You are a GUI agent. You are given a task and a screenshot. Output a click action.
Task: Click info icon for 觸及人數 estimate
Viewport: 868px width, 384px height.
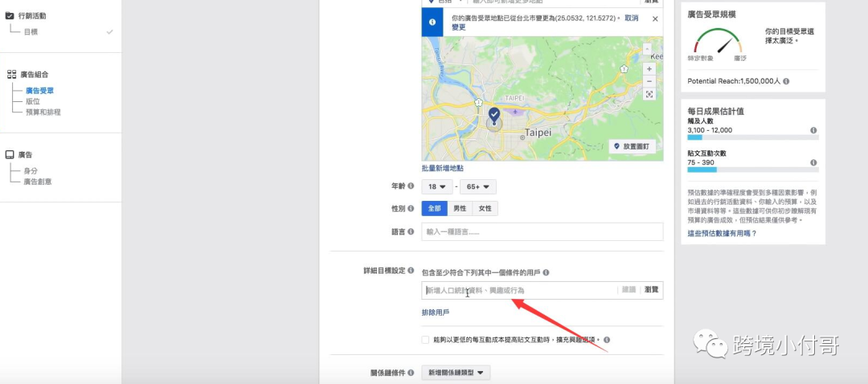point(813,131)
